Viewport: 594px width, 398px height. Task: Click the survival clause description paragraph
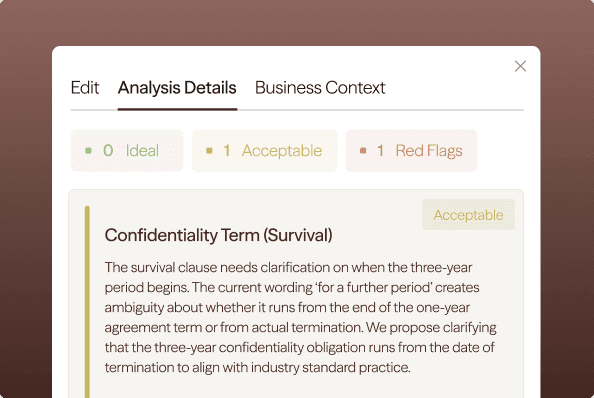tap(300, 317)
